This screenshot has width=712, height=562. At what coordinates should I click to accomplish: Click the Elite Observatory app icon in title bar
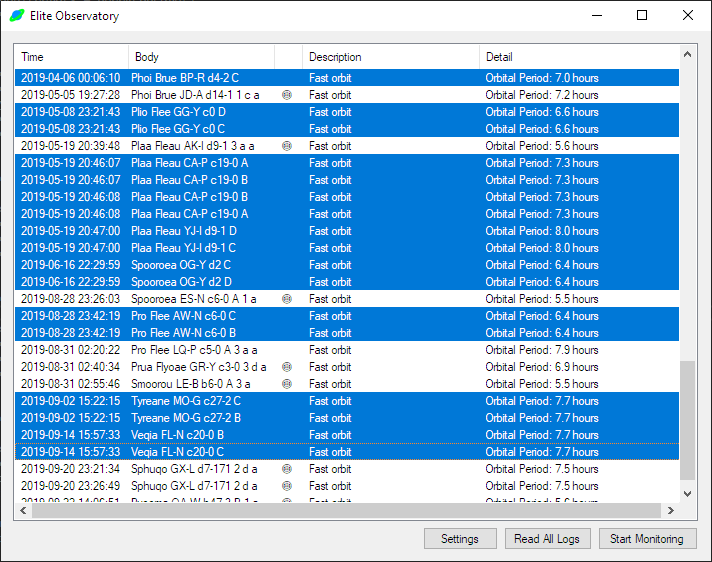tap(17, 15)
